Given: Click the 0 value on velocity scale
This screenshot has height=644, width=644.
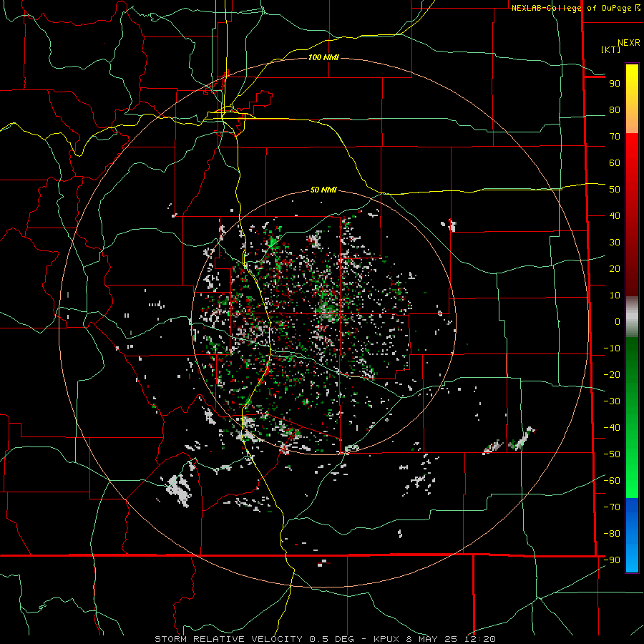Looking at the screenshot, I should [618, 322].
